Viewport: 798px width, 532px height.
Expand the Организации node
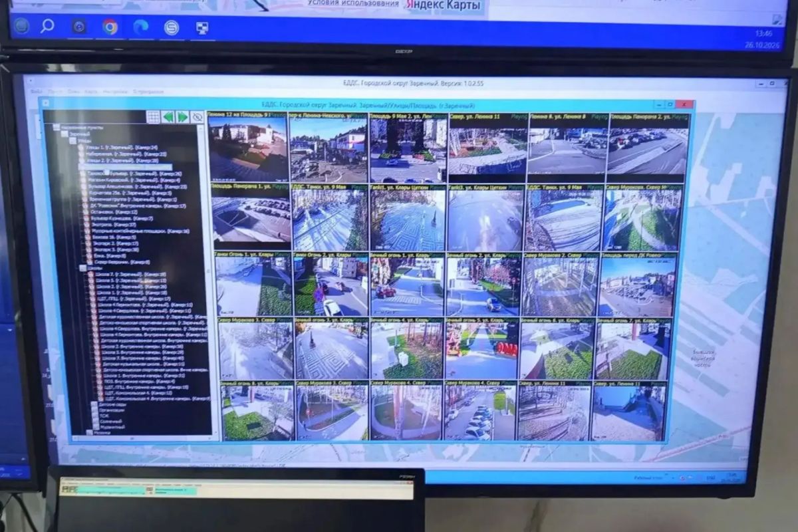[x=94, y=411]
